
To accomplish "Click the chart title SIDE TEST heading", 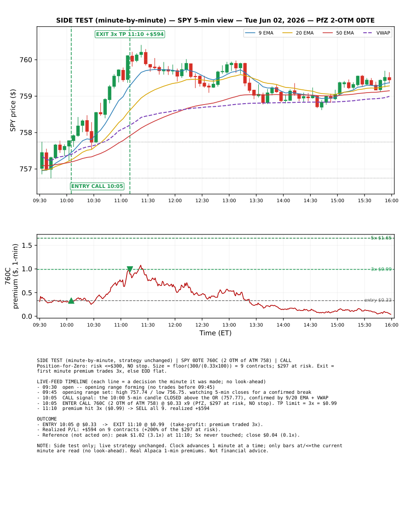I will [x=215, y=20].
